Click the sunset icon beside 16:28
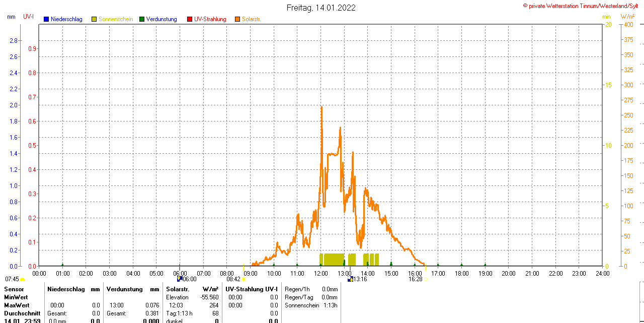644x323 pixels. coord(426,279)
